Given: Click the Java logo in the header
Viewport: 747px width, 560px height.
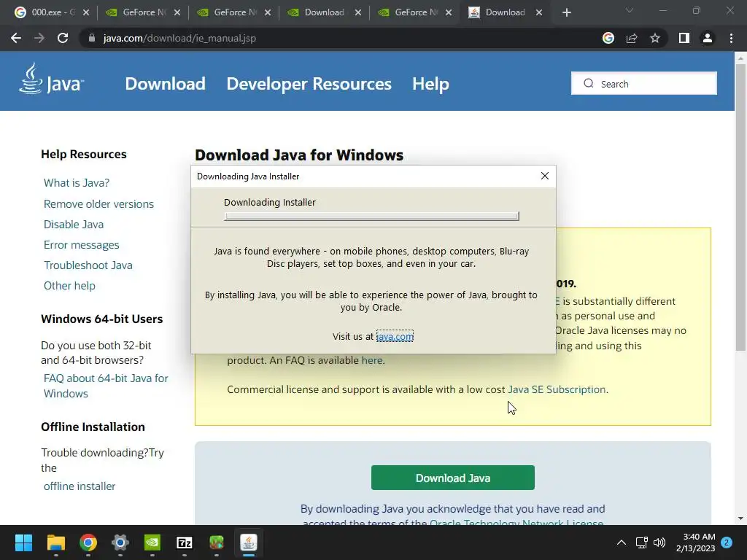Looking at the screenshot, I should tap(52, 79).
